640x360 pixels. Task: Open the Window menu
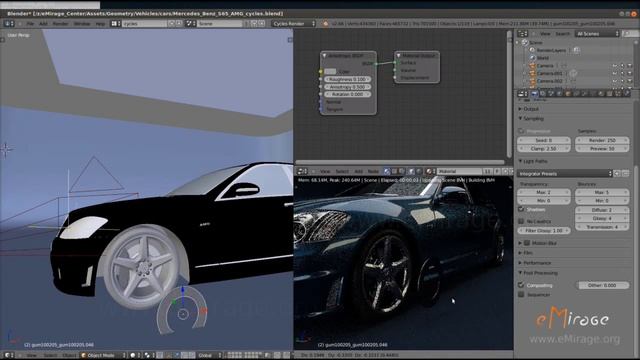tap(82, 24)
